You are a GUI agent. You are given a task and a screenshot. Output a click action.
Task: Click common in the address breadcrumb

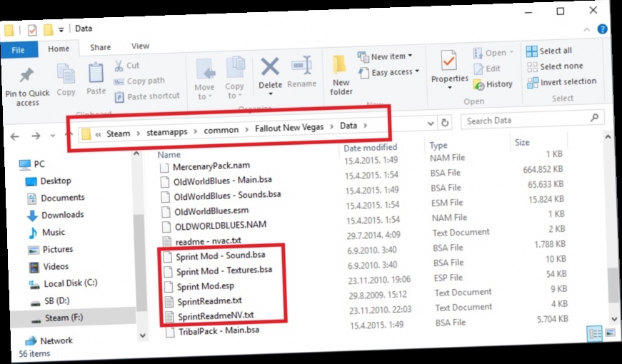(221, 130)
